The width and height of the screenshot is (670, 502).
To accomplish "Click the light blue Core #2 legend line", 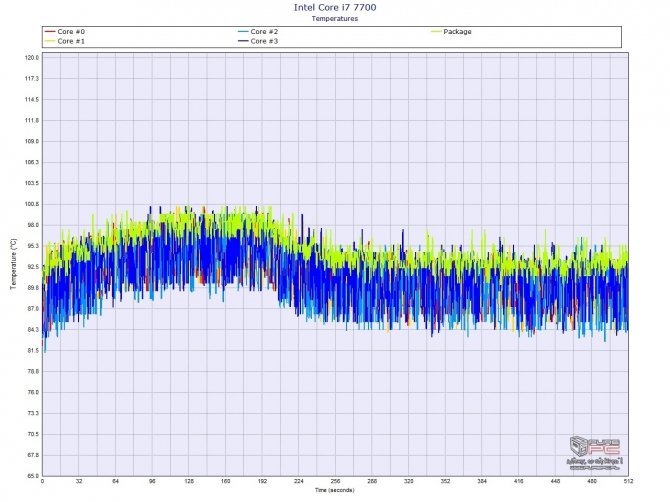I will [244, 32].
